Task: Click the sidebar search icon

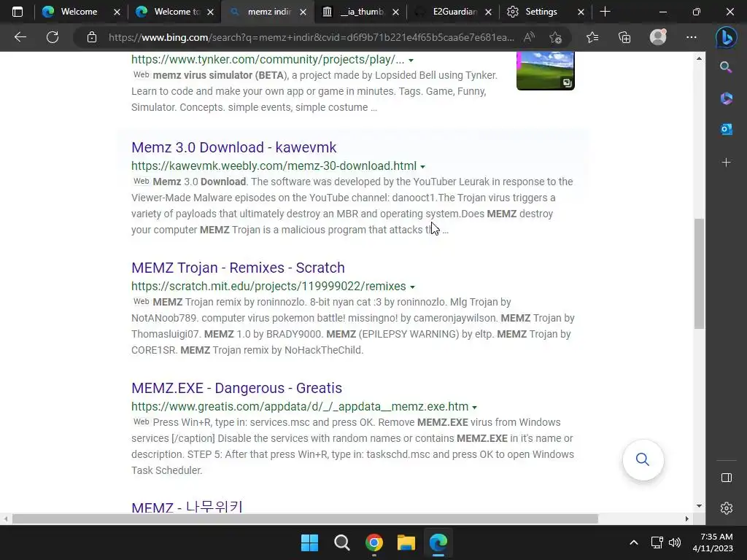Action: 726,67
